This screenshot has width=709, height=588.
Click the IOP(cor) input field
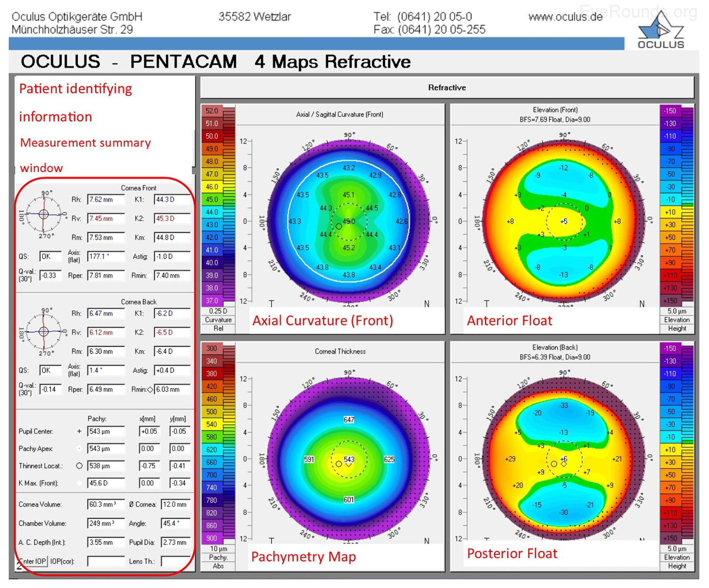pos(106,561)
